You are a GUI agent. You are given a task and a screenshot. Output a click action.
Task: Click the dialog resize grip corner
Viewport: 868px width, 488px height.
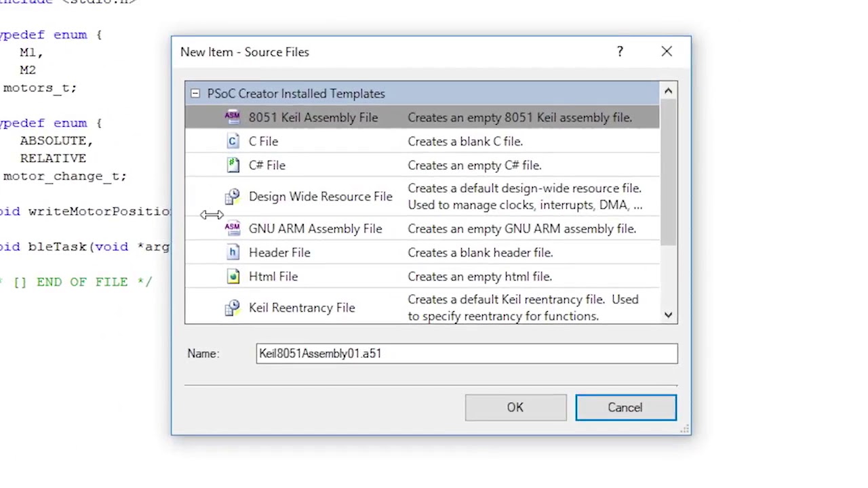[x=686, y=429]
